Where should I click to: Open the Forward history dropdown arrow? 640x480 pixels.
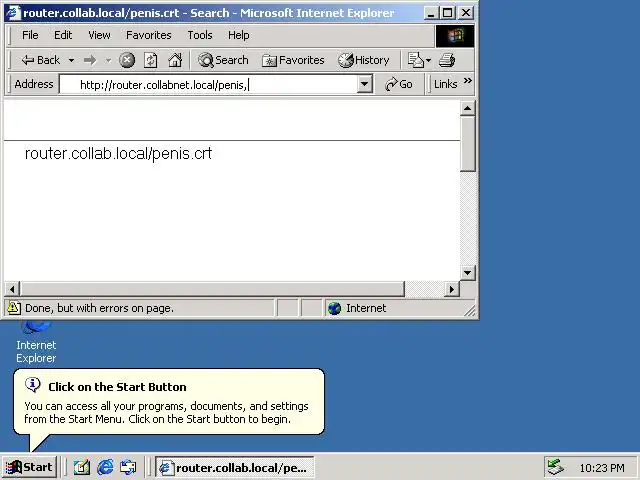pyautogui.click(x=108, y=60)
